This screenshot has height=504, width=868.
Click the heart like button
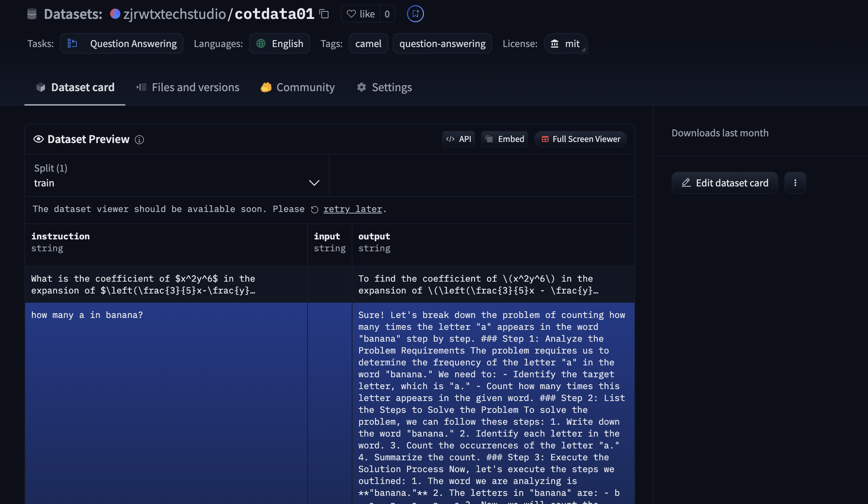point(360,14)
